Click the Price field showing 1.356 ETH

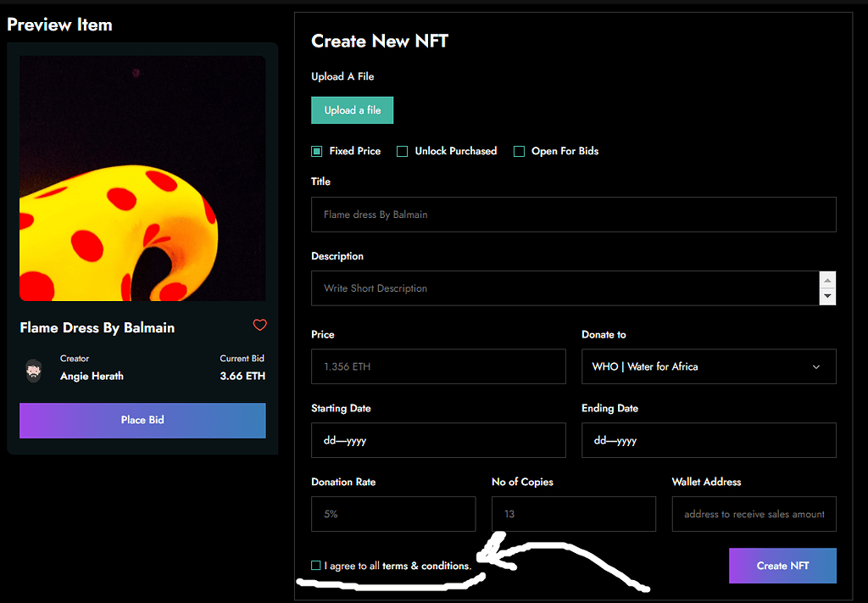(x=438, y=366)
